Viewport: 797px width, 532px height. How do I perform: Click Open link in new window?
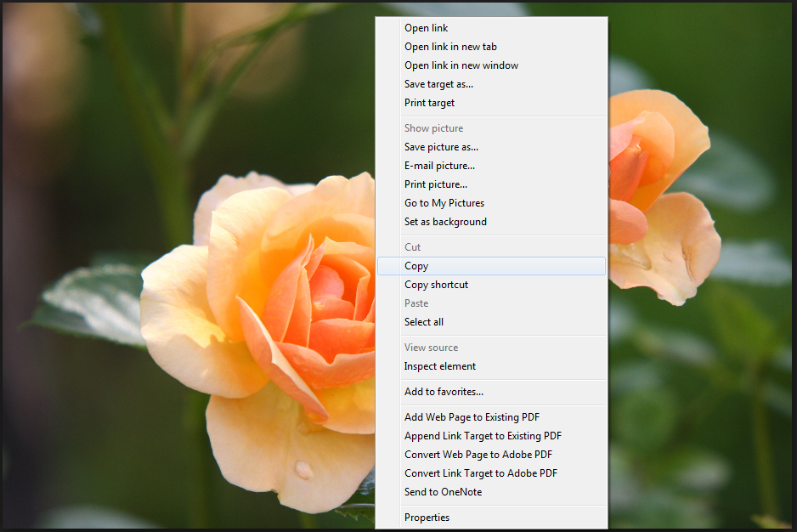[491, 65]
